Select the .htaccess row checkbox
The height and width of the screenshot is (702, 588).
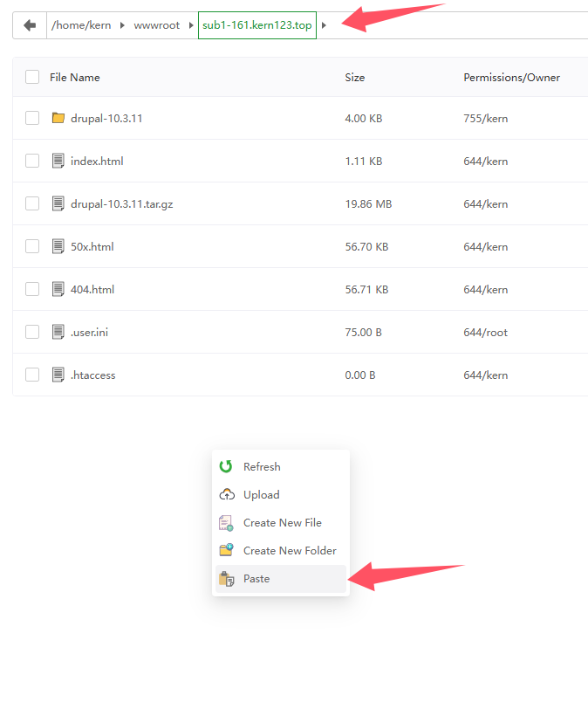[x=32, y=375]
